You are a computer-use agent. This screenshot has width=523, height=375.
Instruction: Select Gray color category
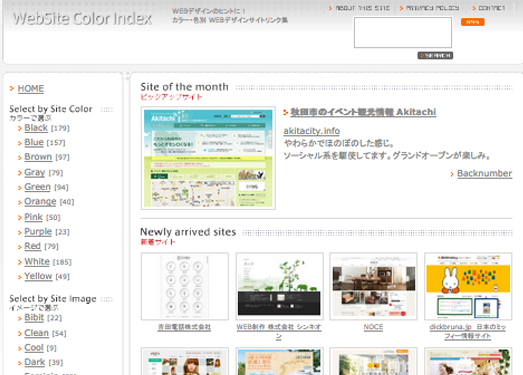pos(35,172)
